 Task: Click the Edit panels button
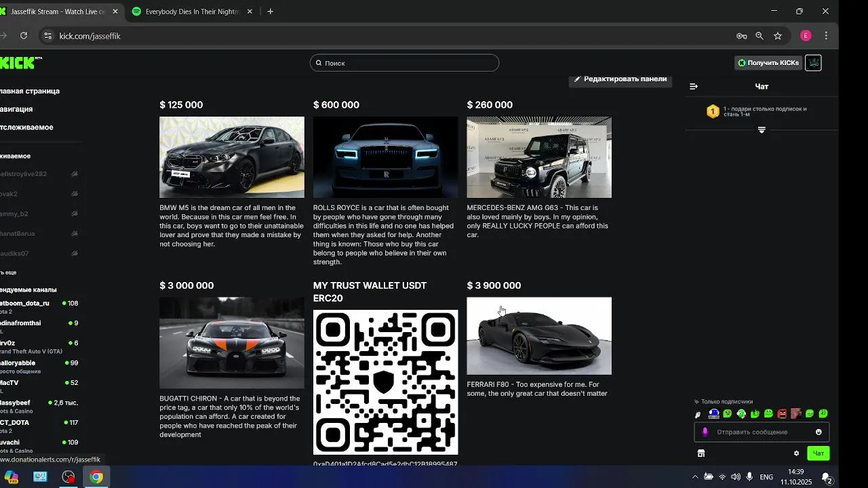[620, 79]
